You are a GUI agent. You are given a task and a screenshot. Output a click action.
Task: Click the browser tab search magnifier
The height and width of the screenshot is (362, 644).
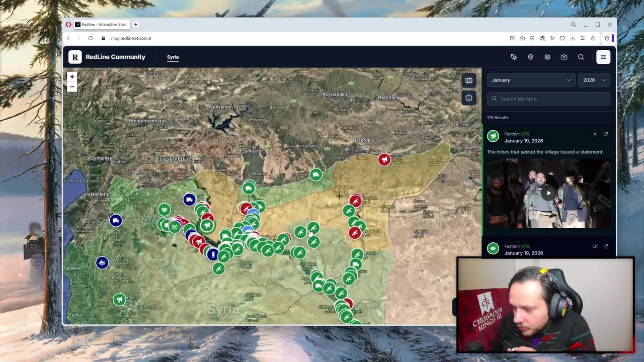573,24
